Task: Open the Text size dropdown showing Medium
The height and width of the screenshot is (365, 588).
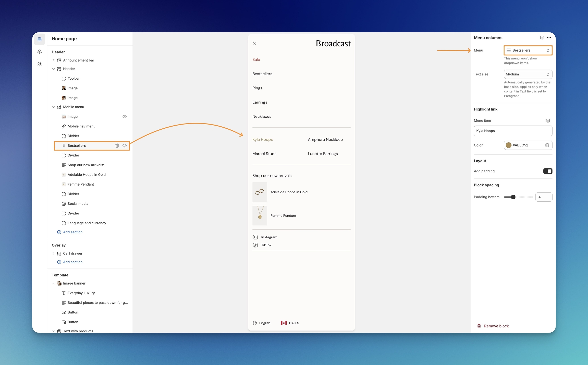Action: [528, 74]
